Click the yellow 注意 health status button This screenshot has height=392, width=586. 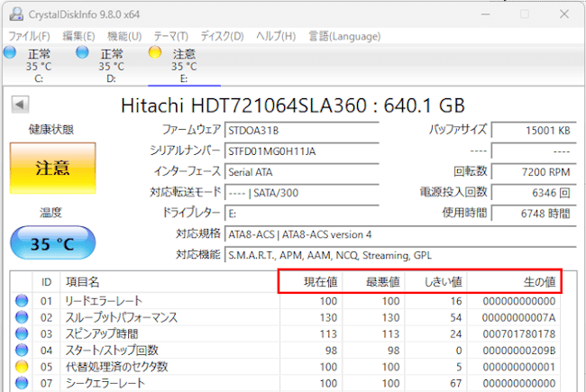tap(52, 169)
